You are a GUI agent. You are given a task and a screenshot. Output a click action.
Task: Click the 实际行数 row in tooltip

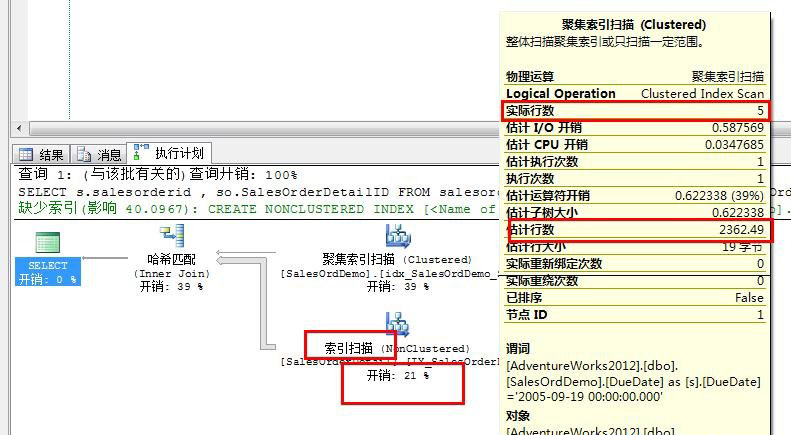coord(635,111)
